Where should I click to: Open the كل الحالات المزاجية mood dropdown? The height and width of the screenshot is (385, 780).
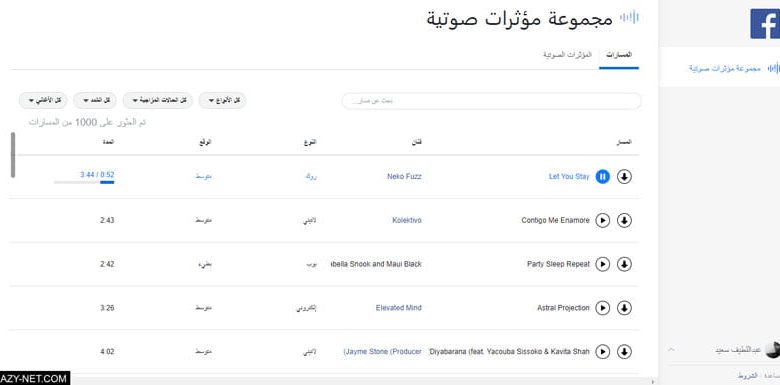click(158, 100)
